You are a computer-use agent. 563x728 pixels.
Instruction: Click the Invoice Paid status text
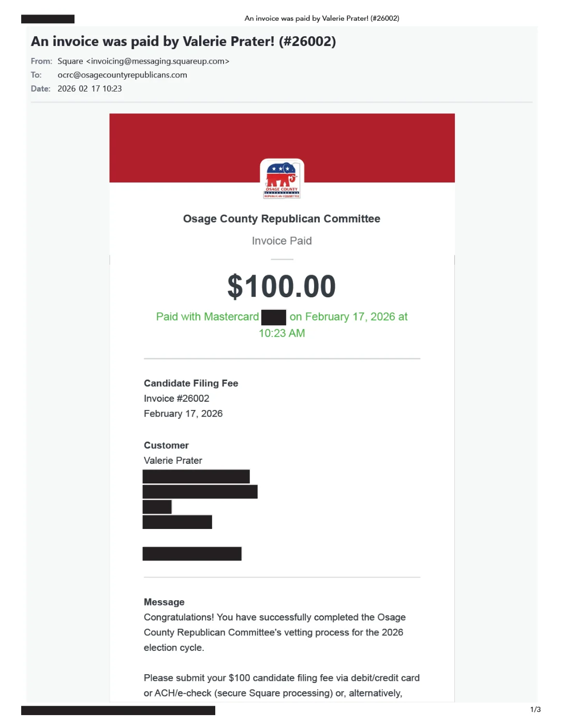coord(281,241)
